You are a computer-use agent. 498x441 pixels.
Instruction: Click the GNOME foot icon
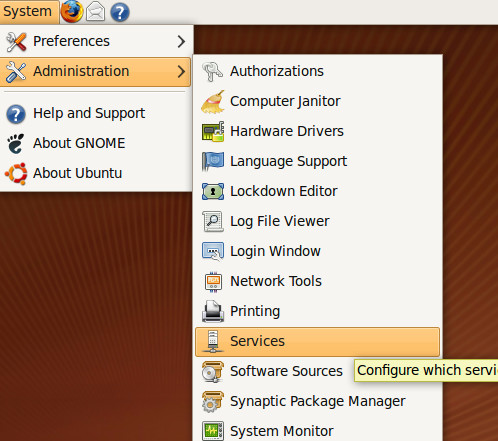[x=16, y=143]
